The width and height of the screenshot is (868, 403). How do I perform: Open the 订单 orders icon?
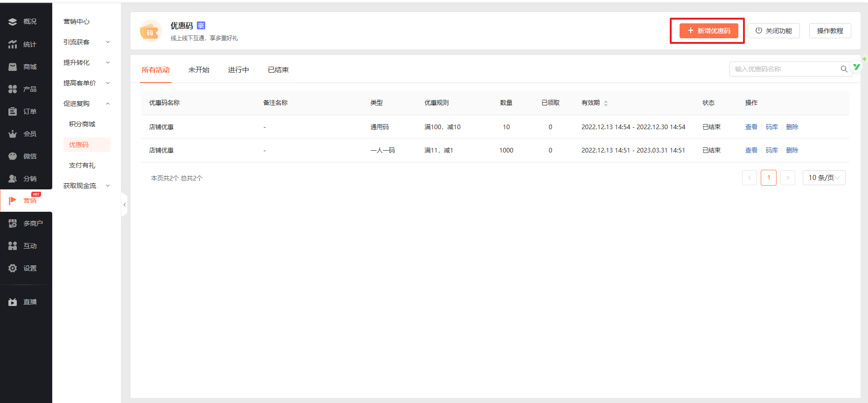[x=13, y=111]
